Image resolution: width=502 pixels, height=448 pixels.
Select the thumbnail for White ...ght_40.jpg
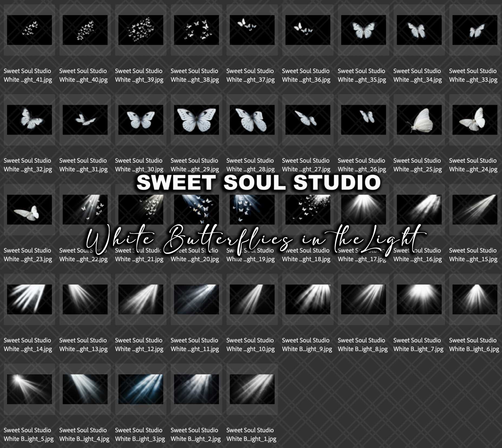pyautogui.click(x=85, y=30)
